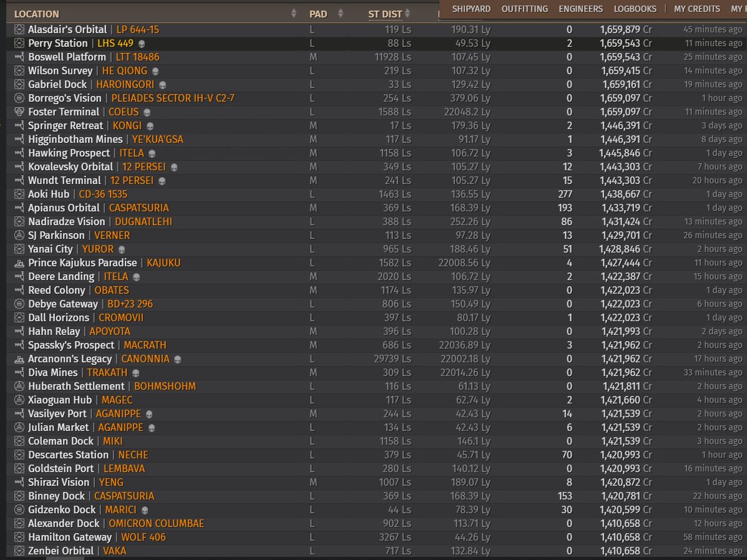Open the OMICRON COLUMBAE system link
The width and height of the screenshot is (747, 560).
pos(156,523)
